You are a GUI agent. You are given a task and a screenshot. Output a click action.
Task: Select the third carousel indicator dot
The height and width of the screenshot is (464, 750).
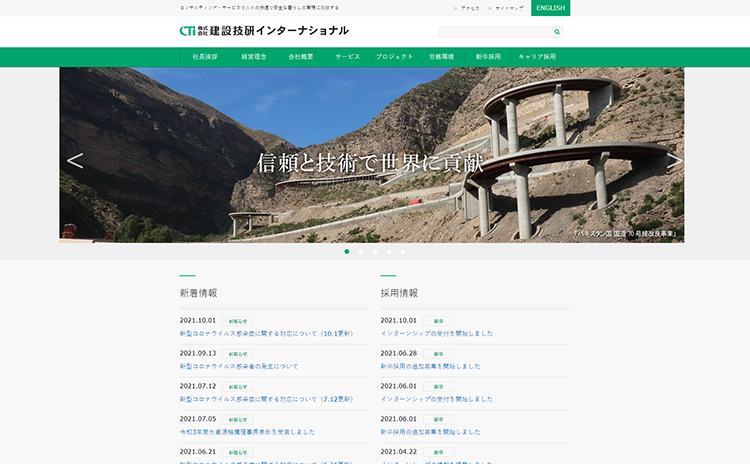point(375,252)
